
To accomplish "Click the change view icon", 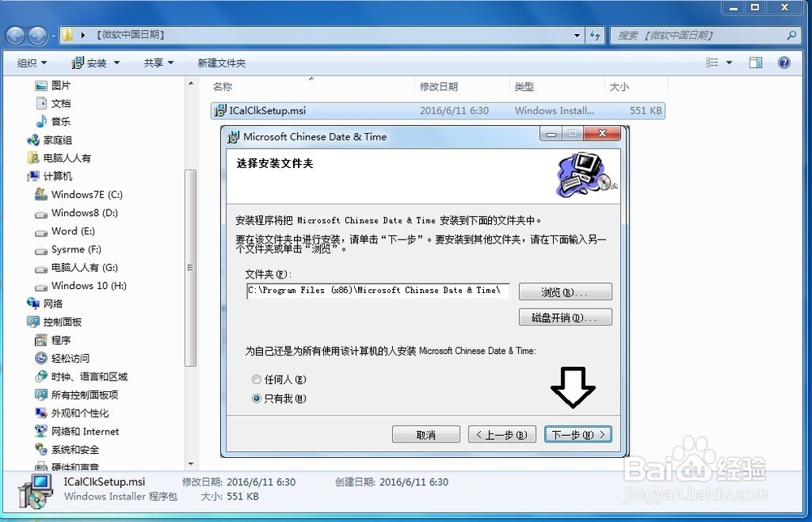I will pyautogui.click(x=712, y=63).
